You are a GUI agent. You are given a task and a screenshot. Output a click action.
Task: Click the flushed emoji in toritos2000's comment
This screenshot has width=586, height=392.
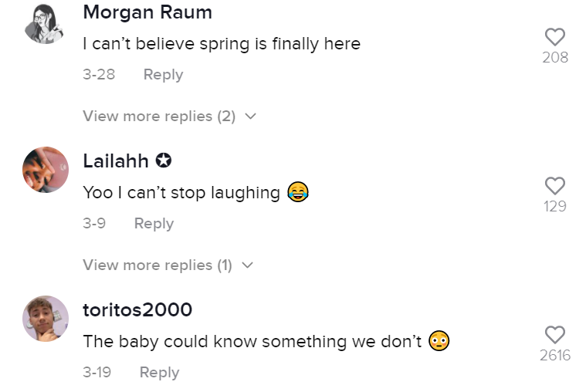coord(439,340)
